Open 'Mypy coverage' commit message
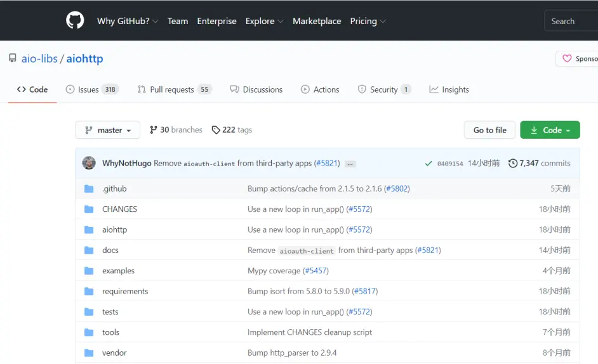The height and width of the screenshot is (364, 598). pyautogui.click(x=274, y=271)
